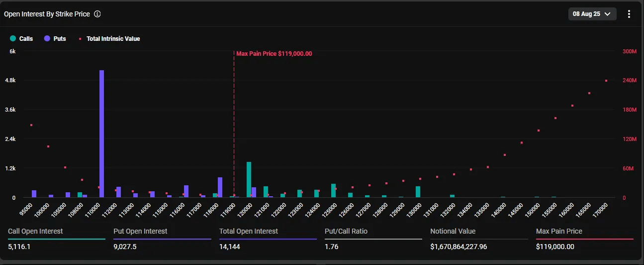Select the 120000 calls bar
This screenshot has width=644, height=265.
point(249,180)
